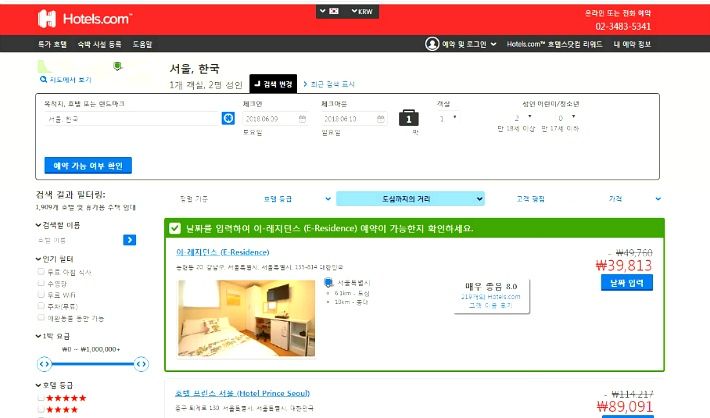Open E-Residence Hotels.com guest reviews link

click(490, 301)
